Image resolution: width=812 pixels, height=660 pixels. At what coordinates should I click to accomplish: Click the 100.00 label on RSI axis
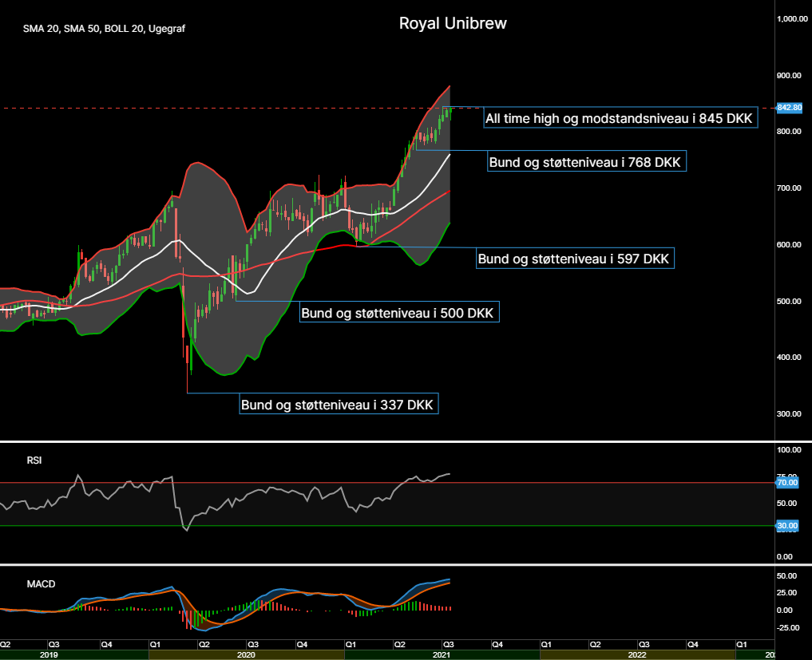[789, 450]
